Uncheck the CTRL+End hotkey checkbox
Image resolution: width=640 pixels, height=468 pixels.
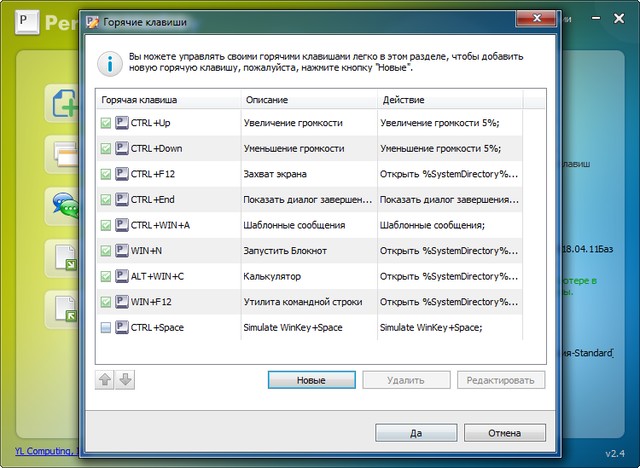[106, 200]
